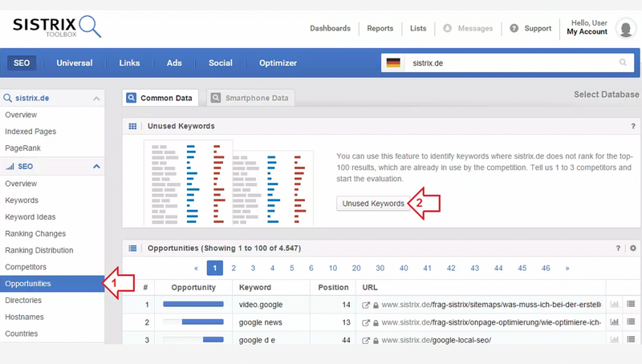Click the German flag country selector

click(x=393, y=63)
